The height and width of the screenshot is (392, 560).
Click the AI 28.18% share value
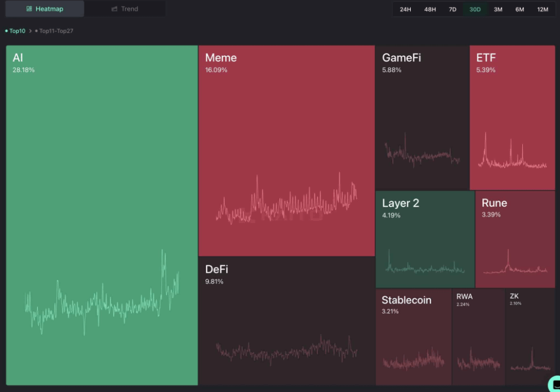pyautogui.click(x=24, y=70)
